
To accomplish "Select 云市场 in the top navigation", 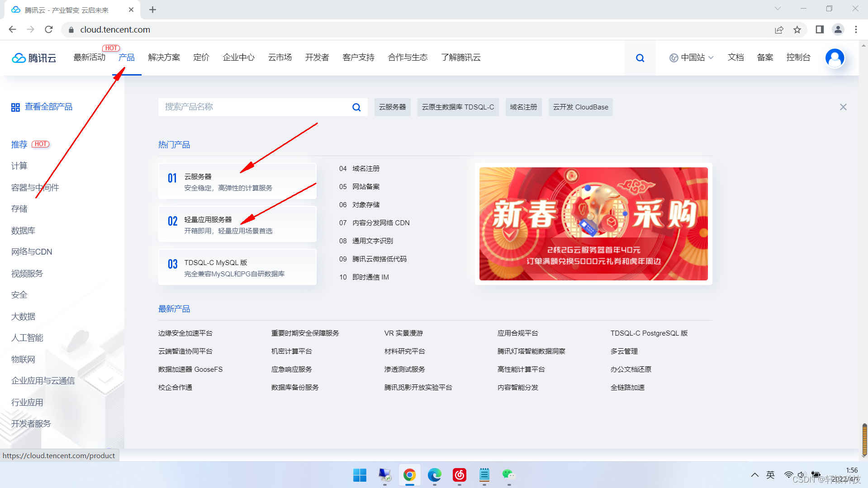I will [280, 57].
